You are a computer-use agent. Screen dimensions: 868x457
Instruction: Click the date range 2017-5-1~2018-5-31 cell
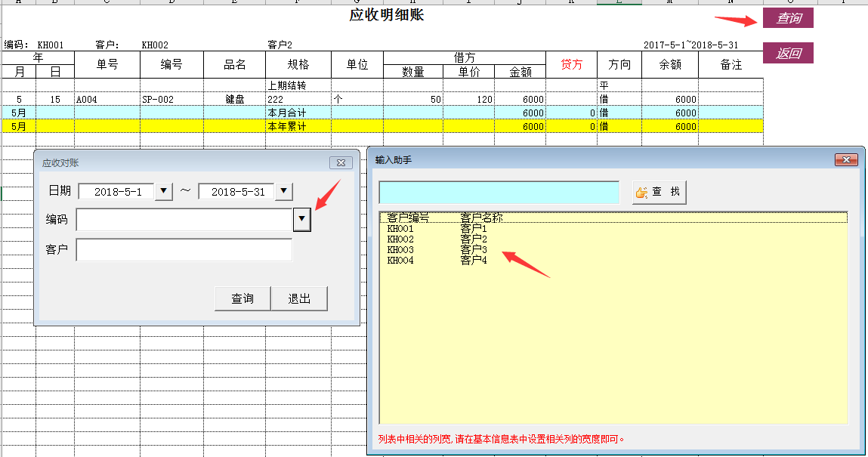click(x=691, y=45)
